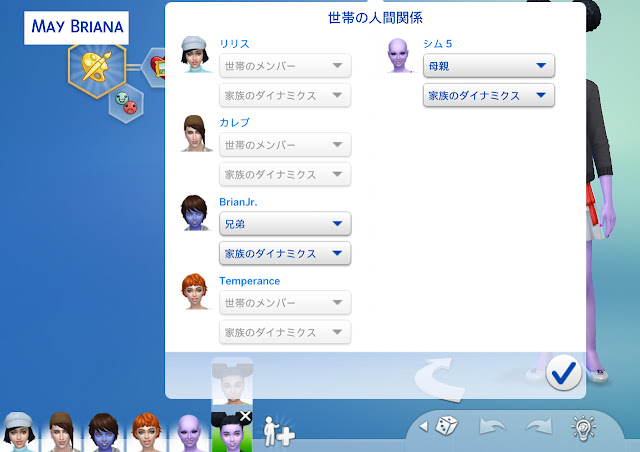
Task: Click Temperance portrait in relationships panel
Action: tap(195, 292)
